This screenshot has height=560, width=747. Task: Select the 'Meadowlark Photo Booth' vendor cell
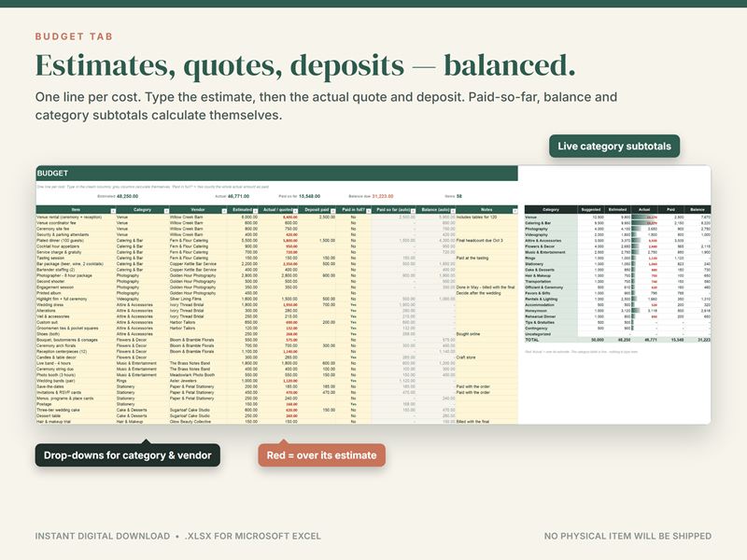coord(198,375)
